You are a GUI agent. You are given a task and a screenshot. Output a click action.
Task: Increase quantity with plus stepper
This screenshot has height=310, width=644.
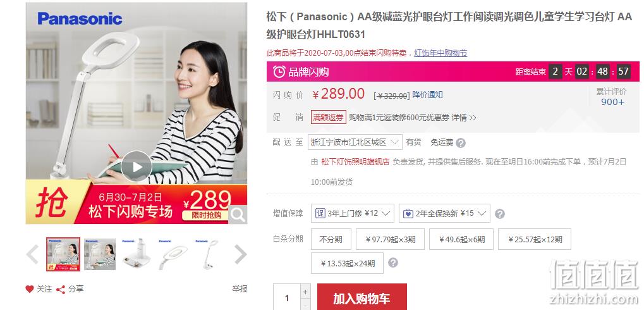click(x=305, y=292)
